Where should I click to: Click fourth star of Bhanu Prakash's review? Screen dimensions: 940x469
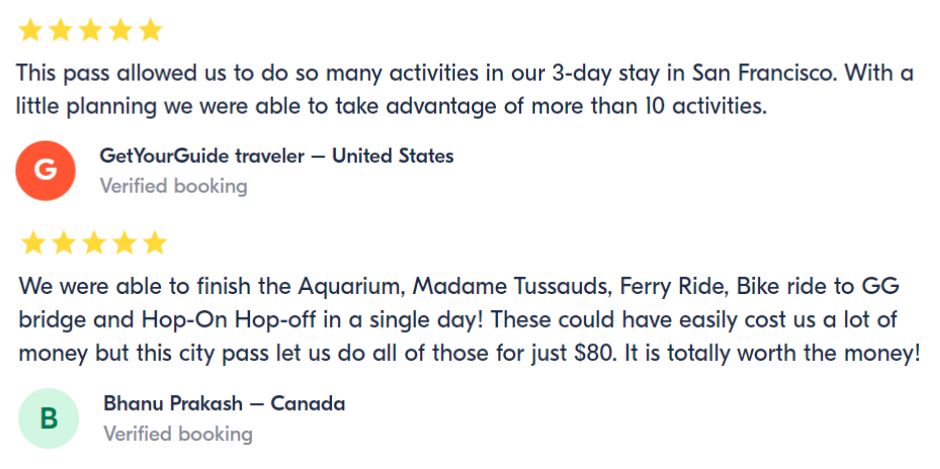(124, 243)
